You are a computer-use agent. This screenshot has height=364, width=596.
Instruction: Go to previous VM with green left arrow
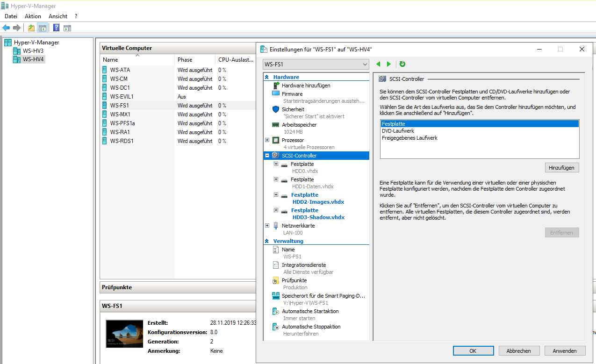pyautogui.click(x=378, y=64)
